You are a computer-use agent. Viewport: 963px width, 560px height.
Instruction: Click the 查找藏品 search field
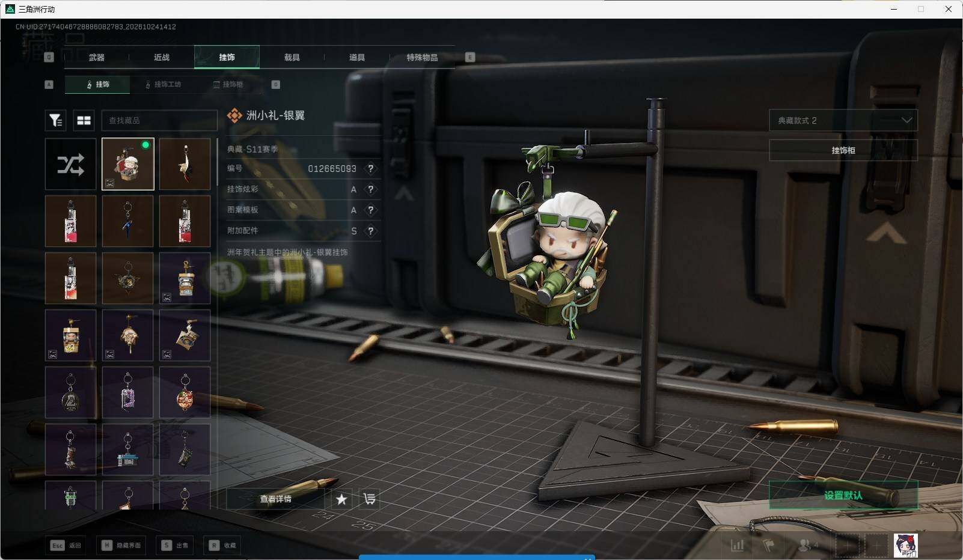tap(159, 120)
